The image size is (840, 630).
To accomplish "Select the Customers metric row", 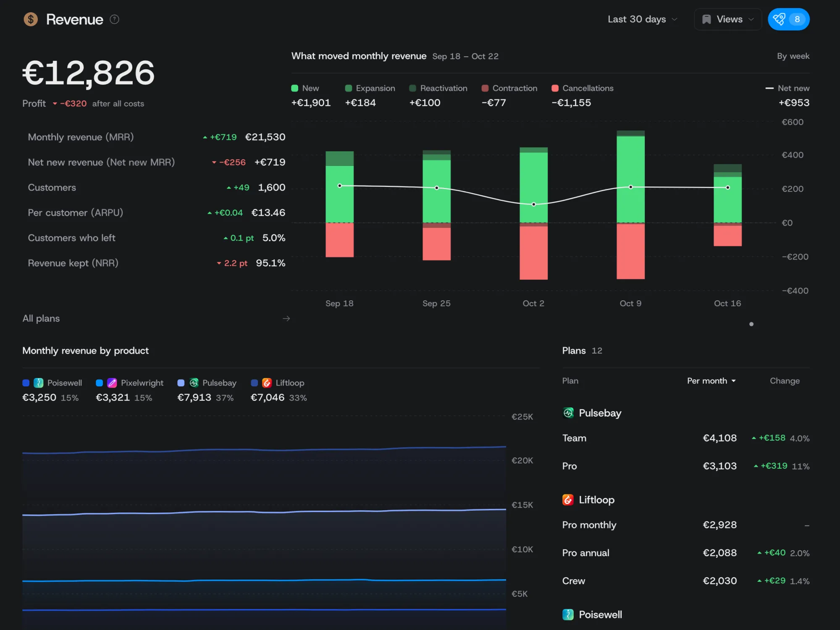I will [156, 187].
